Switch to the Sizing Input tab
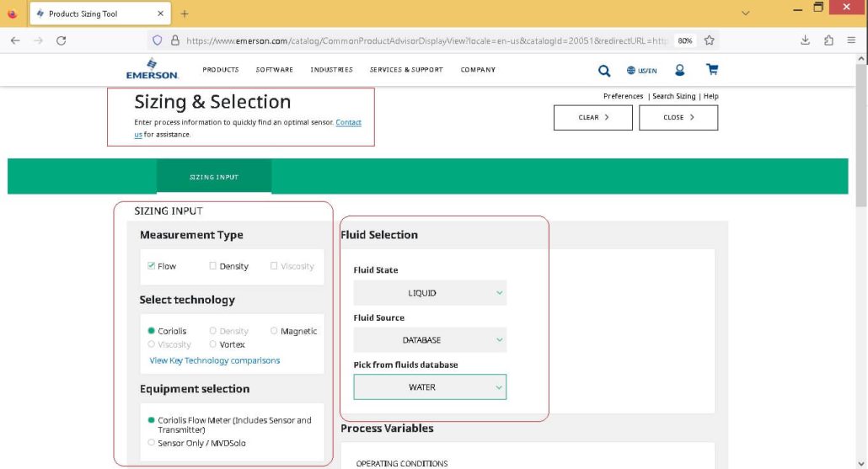 tap(214, 177)
